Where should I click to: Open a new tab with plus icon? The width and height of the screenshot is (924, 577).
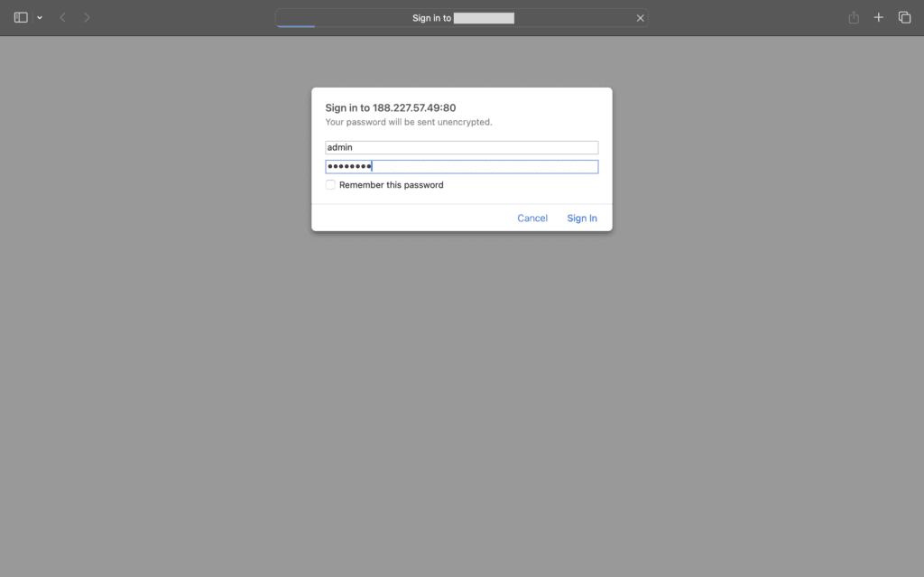[879, 17]
